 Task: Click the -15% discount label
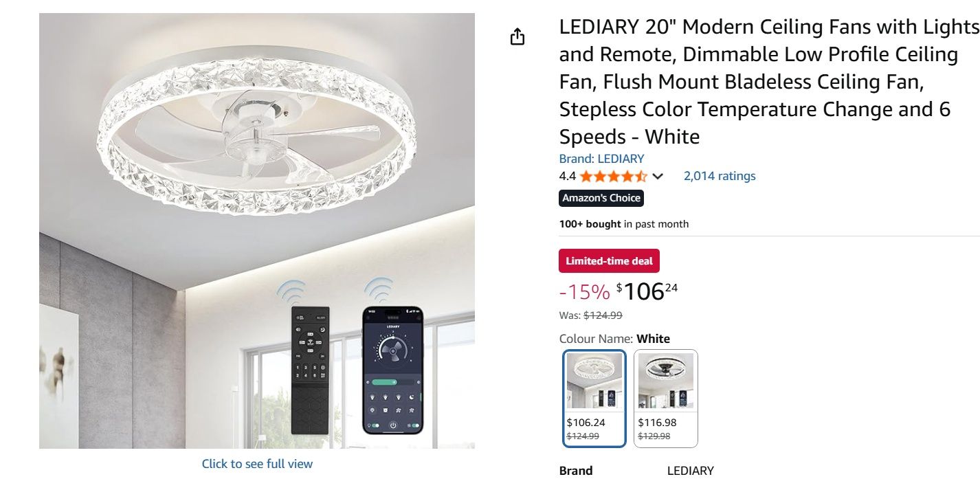coord(584,292)
